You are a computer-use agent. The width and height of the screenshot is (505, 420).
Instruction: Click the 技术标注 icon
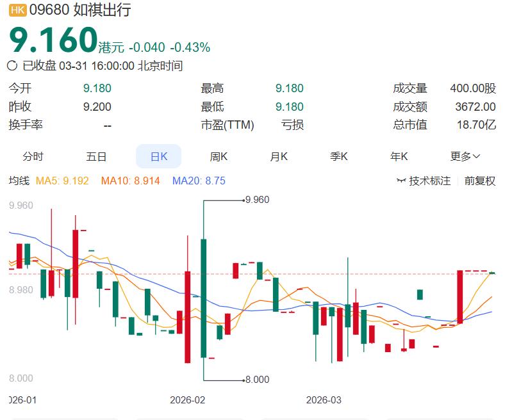click(x=401, y=181)
